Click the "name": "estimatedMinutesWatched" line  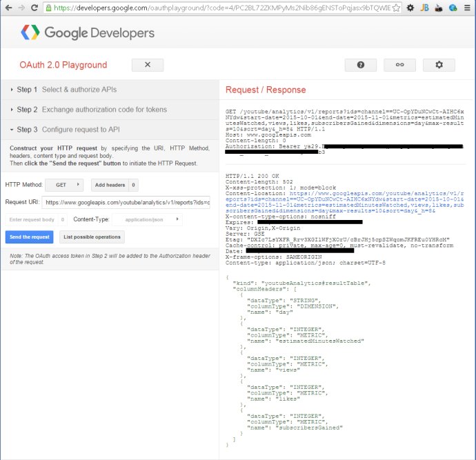click(306, 341)
